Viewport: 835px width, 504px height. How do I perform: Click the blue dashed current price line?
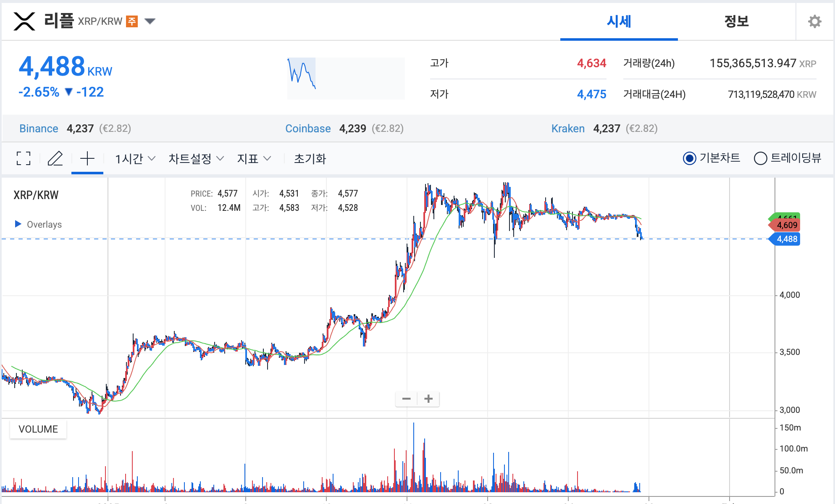coord(294,239)
